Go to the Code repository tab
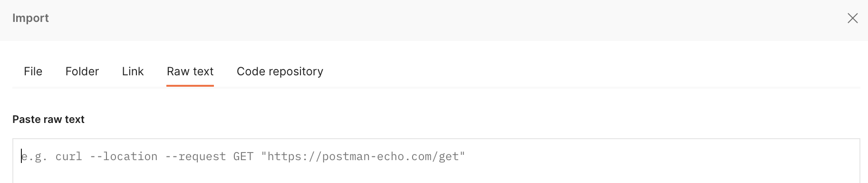 point(280,71)
